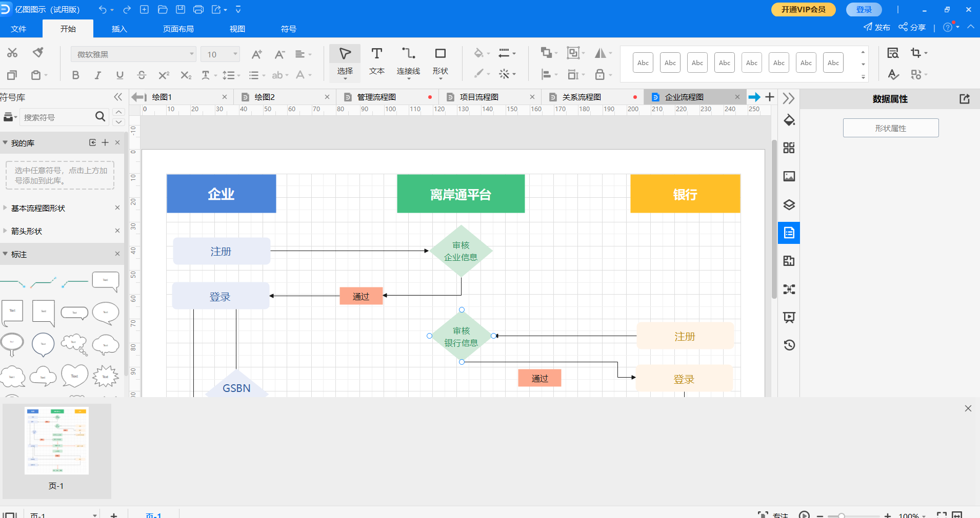Click the 形状属性 button

890,128
